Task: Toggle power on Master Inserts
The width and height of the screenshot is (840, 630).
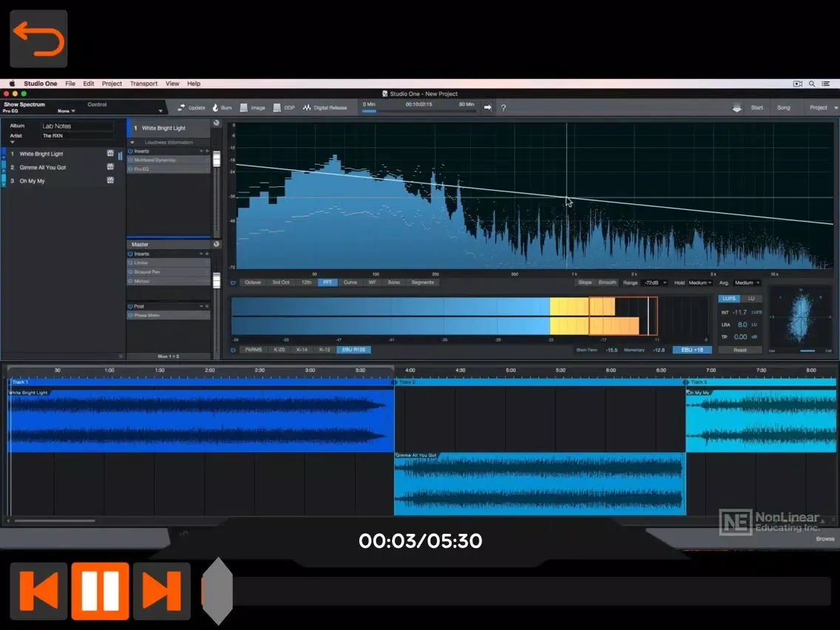Action: (130, 254)
